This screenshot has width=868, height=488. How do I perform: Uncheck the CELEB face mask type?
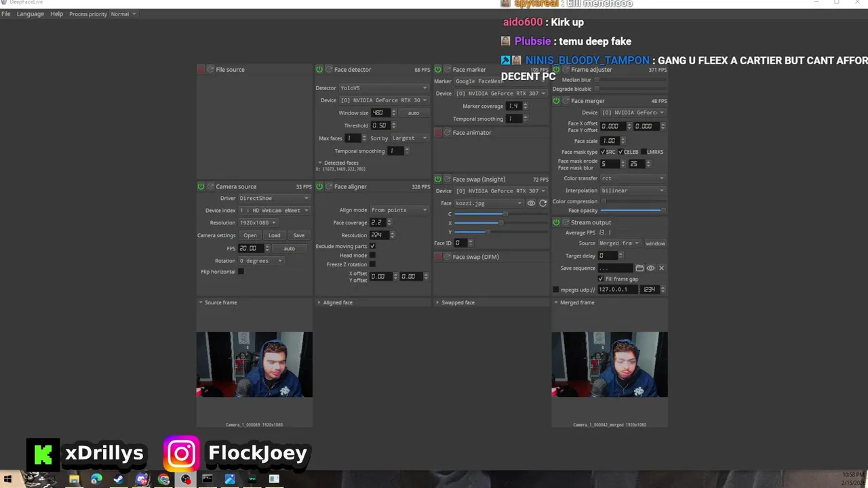tap(620, 152)
